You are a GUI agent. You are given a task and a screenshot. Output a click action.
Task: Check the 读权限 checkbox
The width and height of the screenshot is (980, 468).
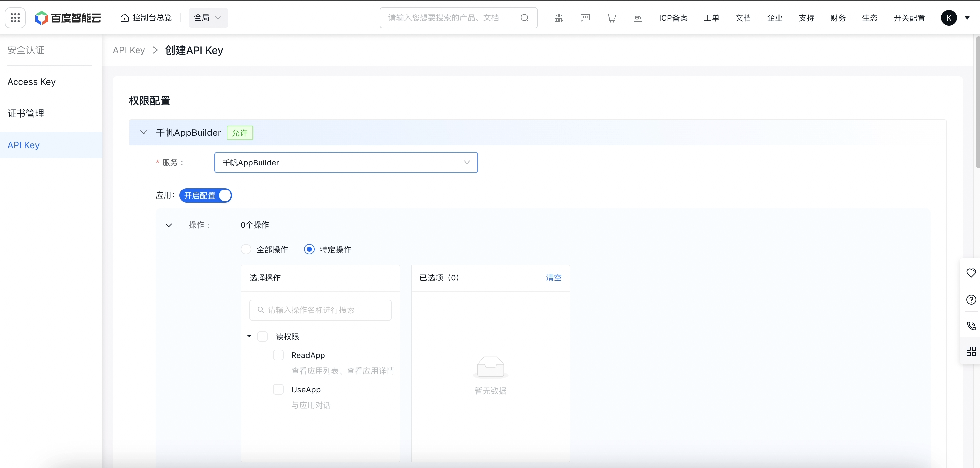coord(262,336)
